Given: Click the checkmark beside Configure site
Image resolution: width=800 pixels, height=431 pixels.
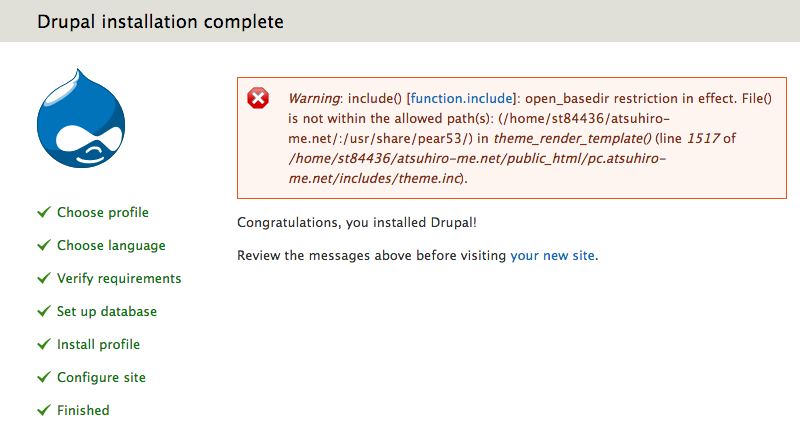Looking at the screenshot, I should (x=43, y=377).
